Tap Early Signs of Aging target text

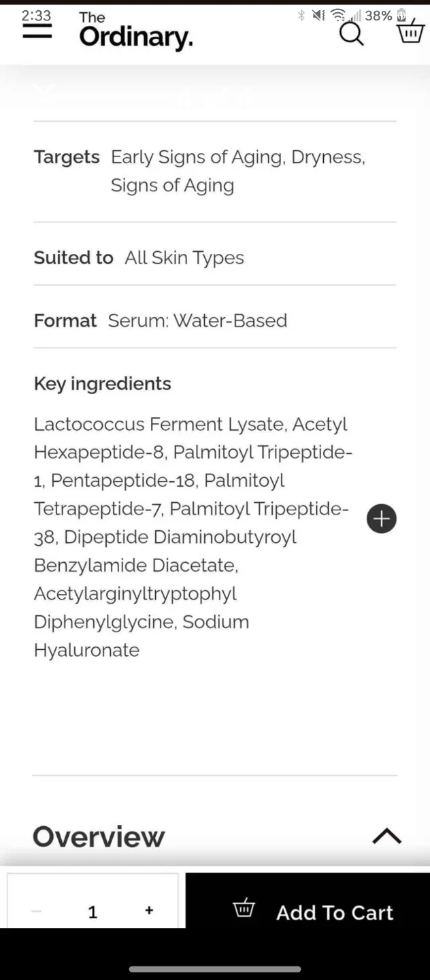(197, 157)
